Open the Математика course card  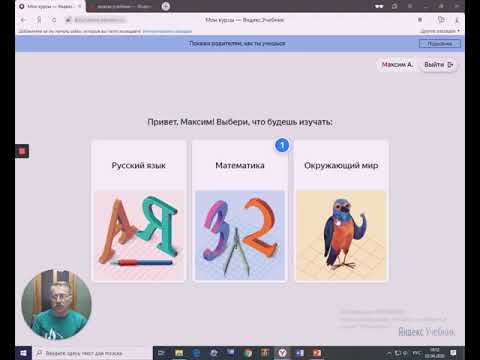[240, 211]
